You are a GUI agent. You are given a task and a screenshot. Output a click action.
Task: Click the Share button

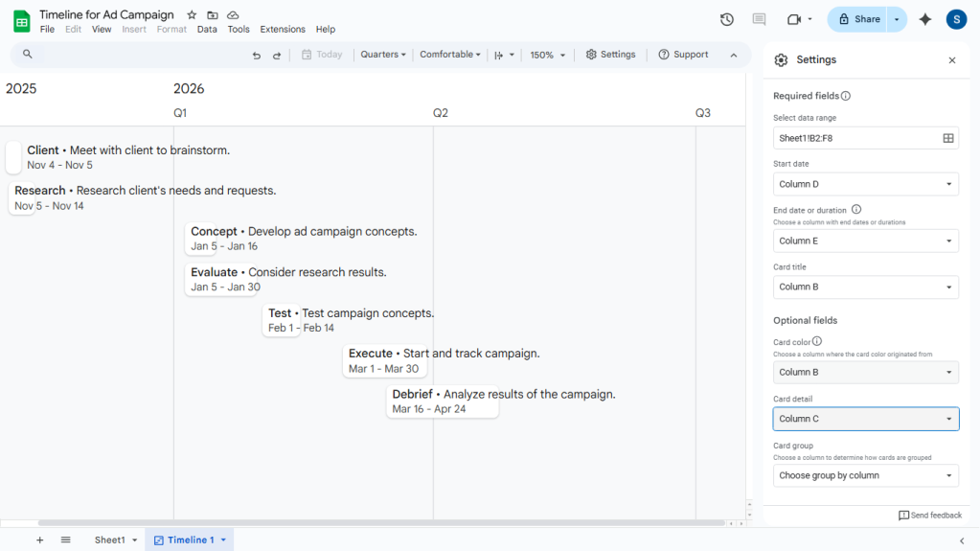click(859, 19)
